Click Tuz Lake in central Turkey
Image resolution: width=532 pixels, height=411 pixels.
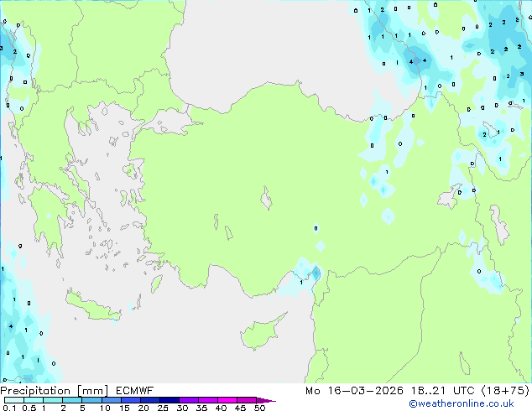coord(266,198)
